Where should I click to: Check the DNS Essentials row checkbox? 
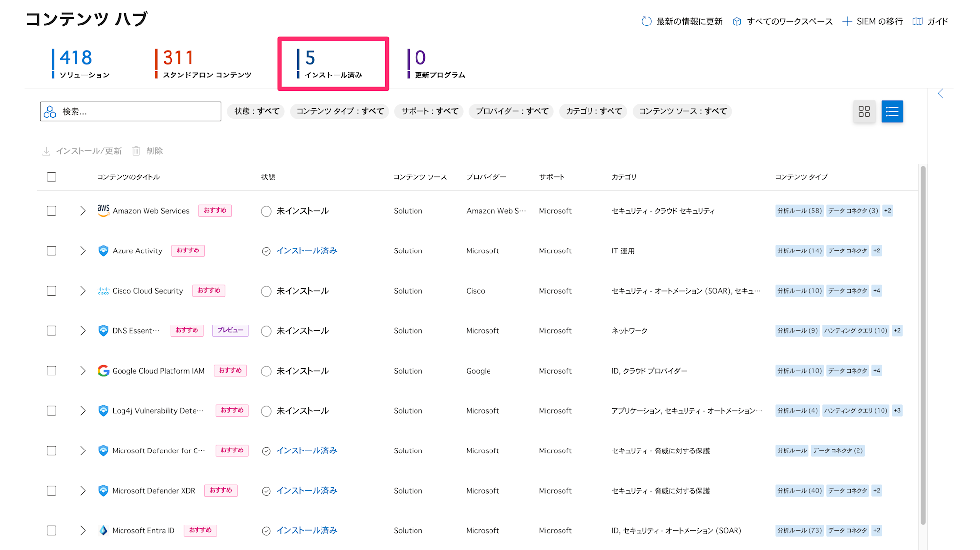(51, 331)
